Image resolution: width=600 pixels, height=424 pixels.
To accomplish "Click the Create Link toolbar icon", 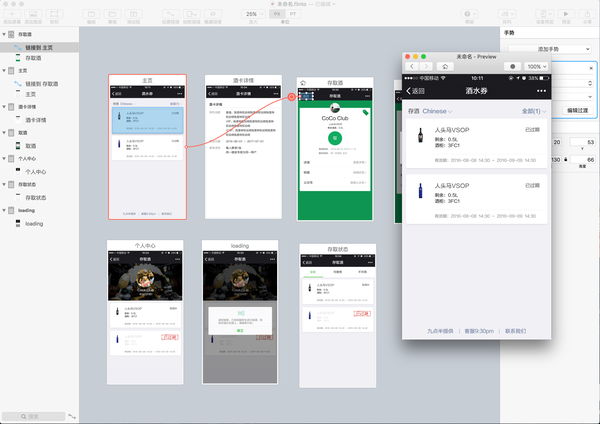I will coord(171,14).
